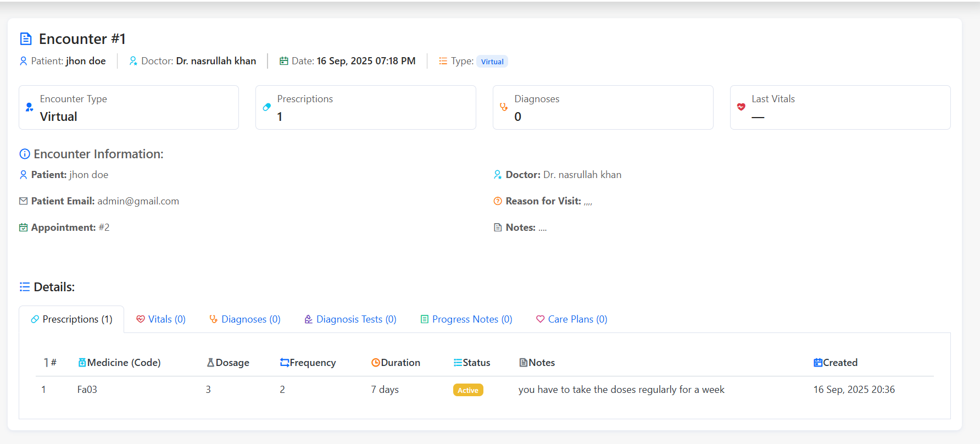Click the info icon beside Encounter Information
980x444 pixels.
[x=25, y=154]
